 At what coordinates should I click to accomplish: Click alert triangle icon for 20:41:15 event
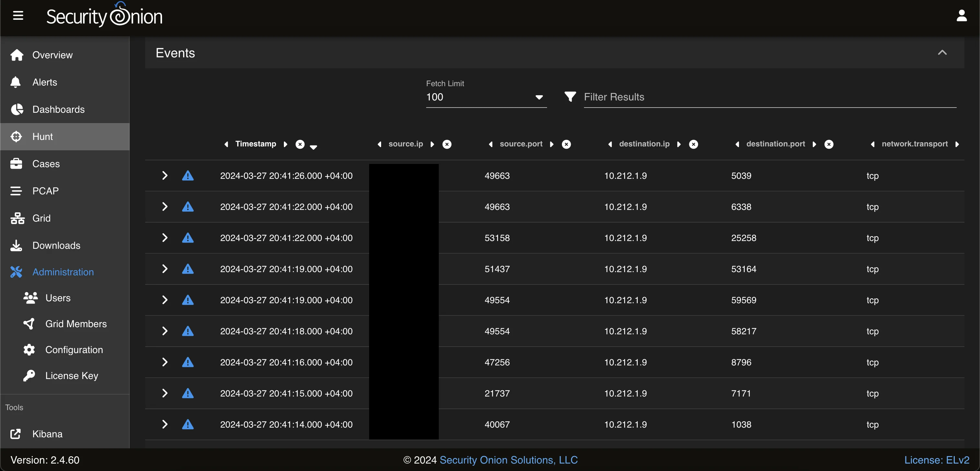point(188,393)
